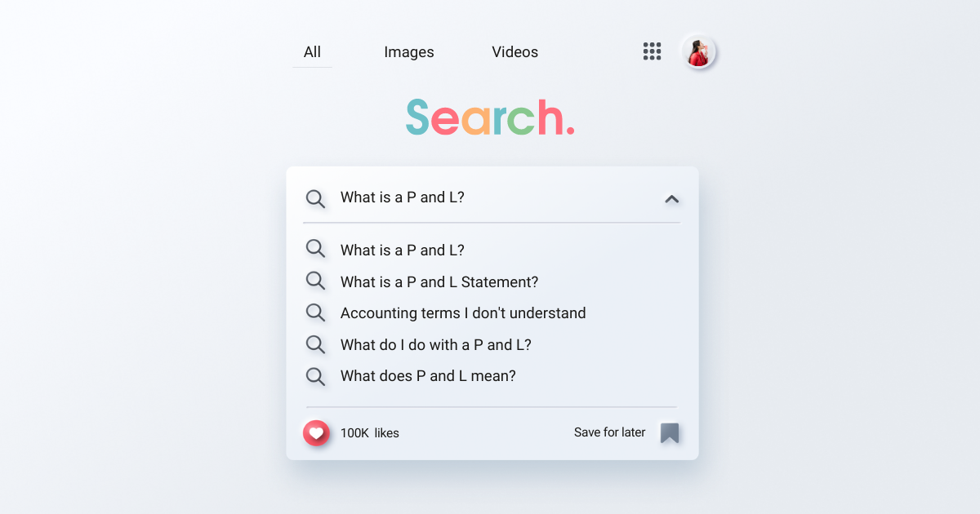Viewport: 980px width, 514px height.
Task: Select first suggestion 'What is a P and L?'
Action: (x=403, y=250)
